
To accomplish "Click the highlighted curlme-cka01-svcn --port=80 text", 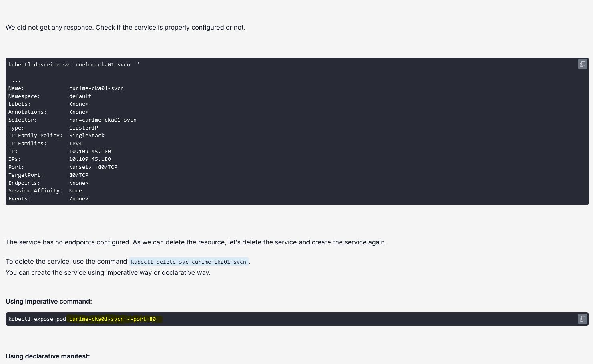I will pos(113,319).
